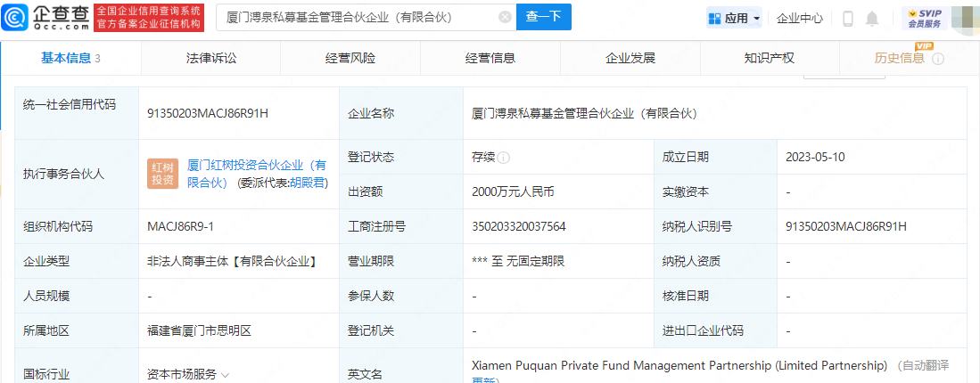Screen dimensions: 980x383
Task: Click the 红树投资 logo badge
Action: click(162, 174)
